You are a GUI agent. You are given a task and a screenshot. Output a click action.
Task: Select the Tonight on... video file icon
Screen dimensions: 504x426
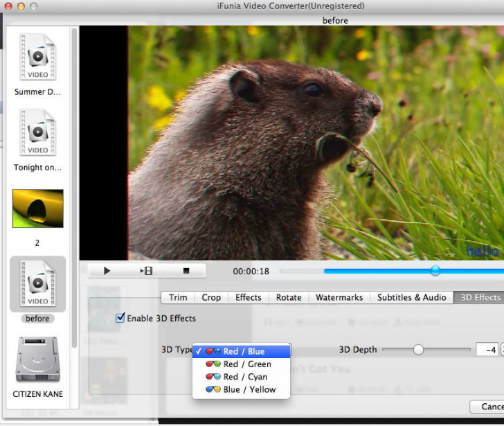point(38,132)
